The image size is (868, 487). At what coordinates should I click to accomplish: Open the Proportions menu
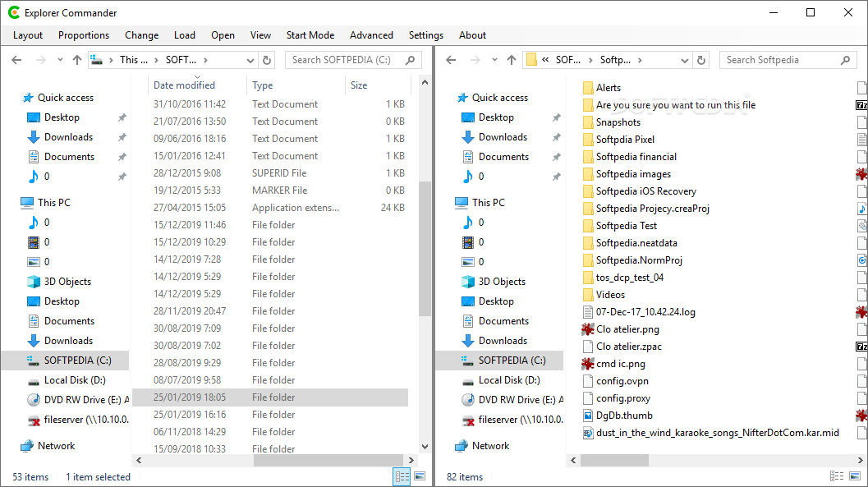click(84, 34)
